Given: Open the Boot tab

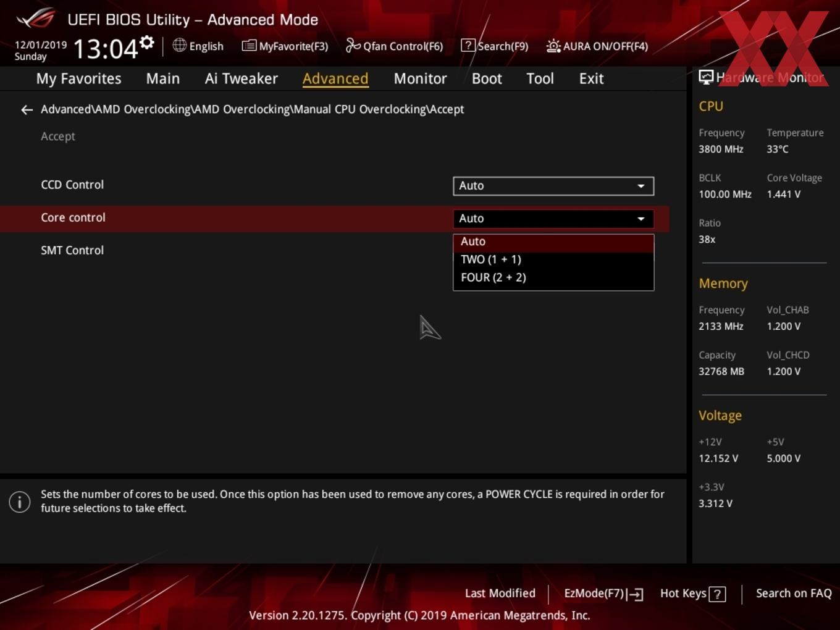Looking at the screenshot, I should [487, 78].
